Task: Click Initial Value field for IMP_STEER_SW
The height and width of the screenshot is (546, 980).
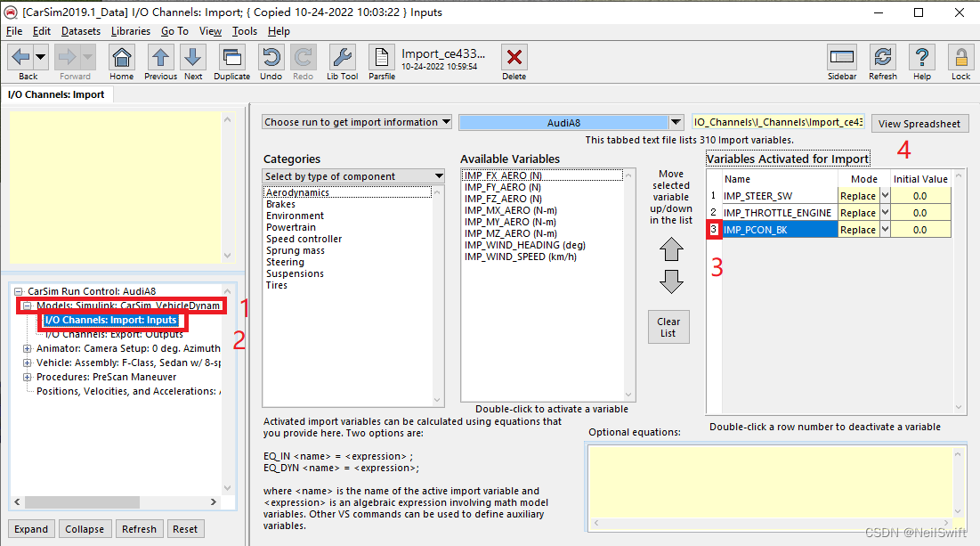Action: click(920, 196)
